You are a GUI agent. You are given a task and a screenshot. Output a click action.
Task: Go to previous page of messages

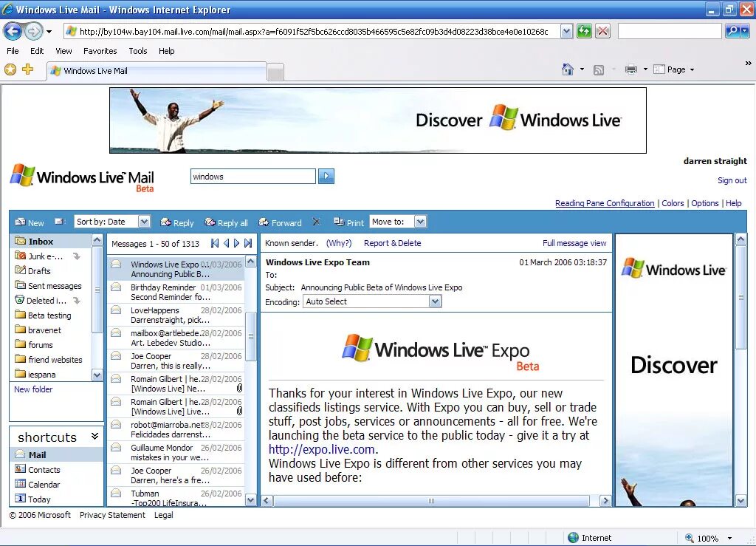[x=226, y=243]
